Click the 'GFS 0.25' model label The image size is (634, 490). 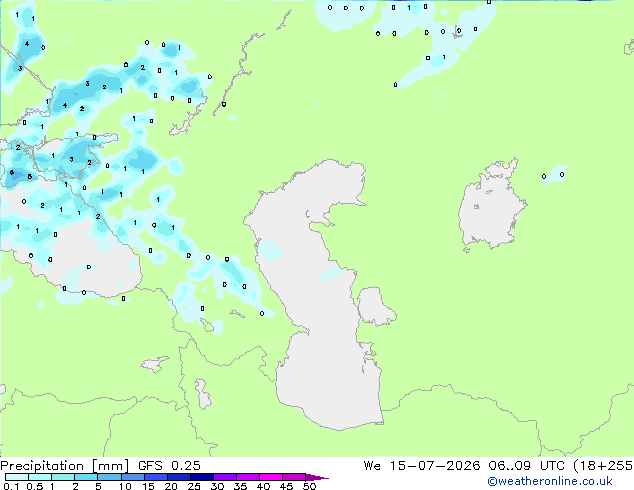(x=169, y=466)
